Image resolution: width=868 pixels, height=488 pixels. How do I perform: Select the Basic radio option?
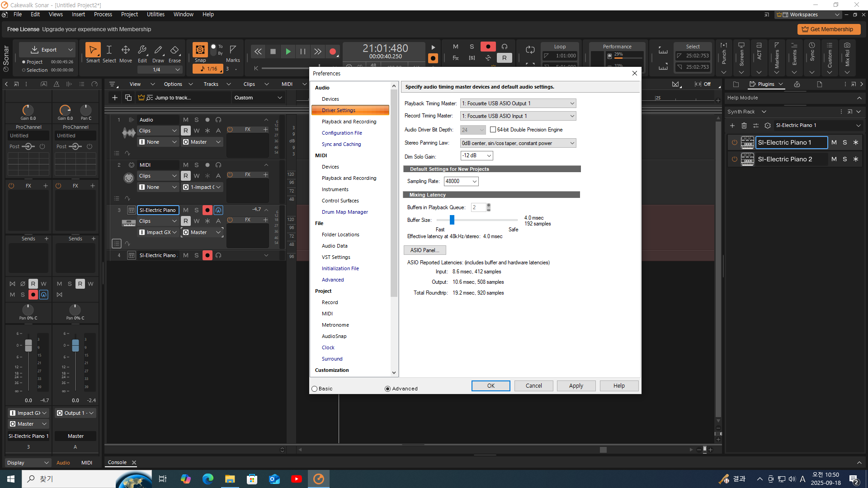tap(315, 389)
